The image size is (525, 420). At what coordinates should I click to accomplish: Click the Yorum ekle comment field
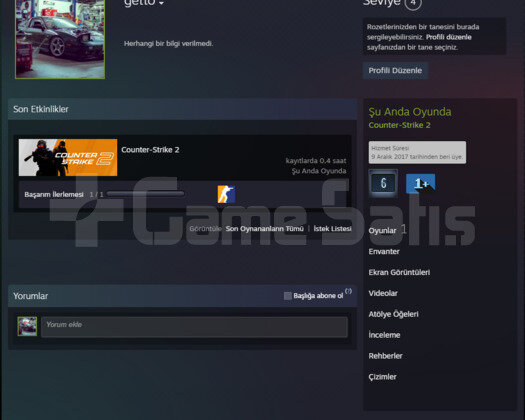pos(194,327)
